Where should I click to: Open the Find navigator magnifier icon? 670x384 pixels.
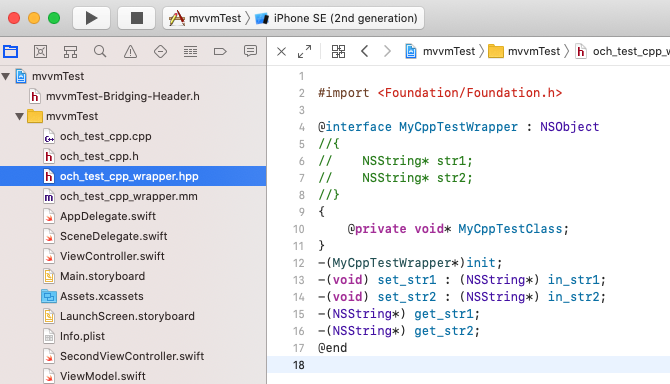coord(100,52)
